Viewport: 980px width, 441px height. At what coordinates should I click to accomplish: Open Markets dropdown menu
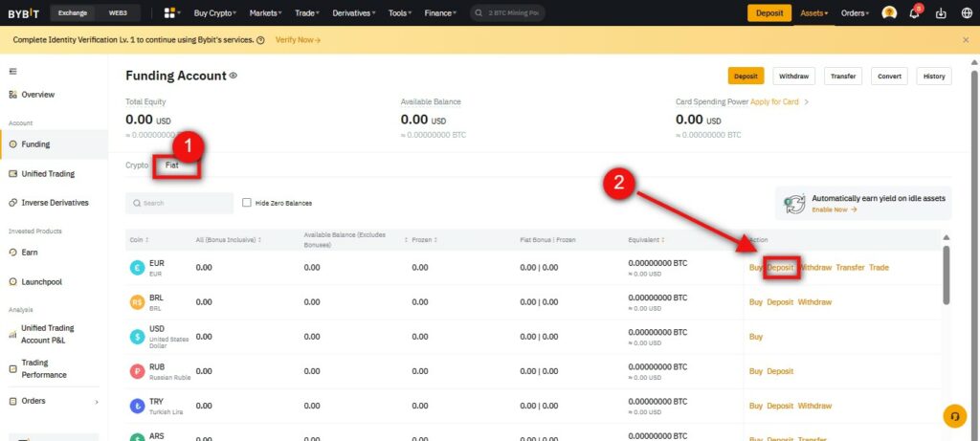265,13
